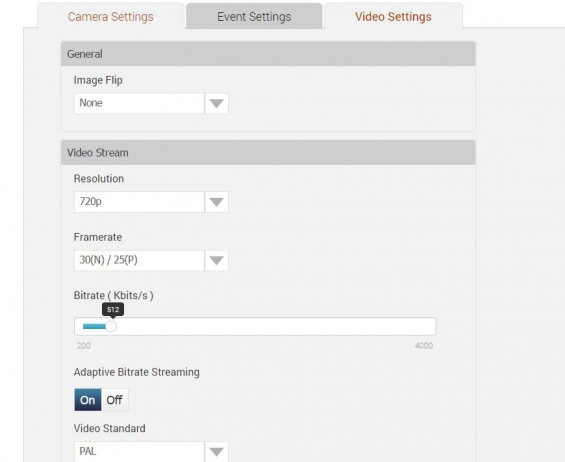
Task: Click the Video Stream section header
Action: coord(268,152)
